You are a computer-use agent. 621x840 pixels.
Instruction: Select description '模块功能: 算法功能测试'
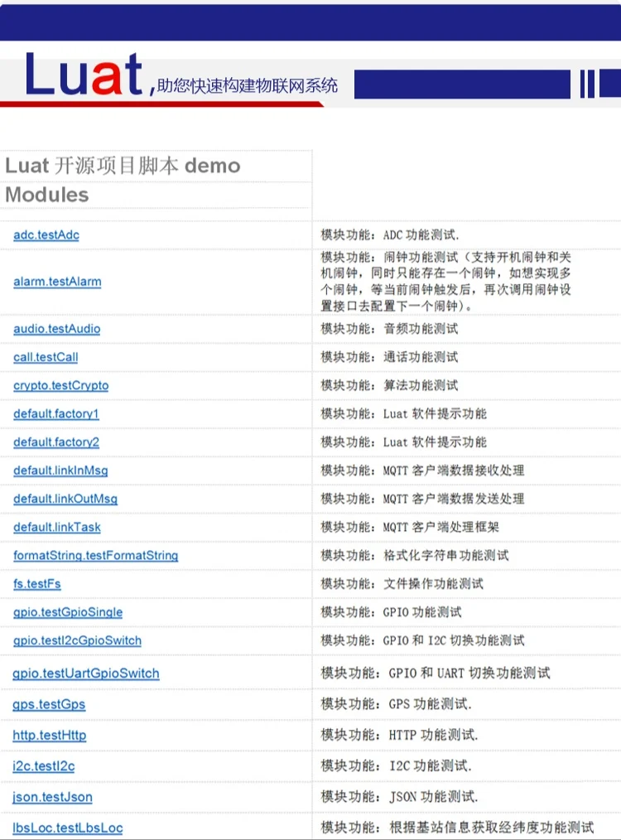coord(389,385)
